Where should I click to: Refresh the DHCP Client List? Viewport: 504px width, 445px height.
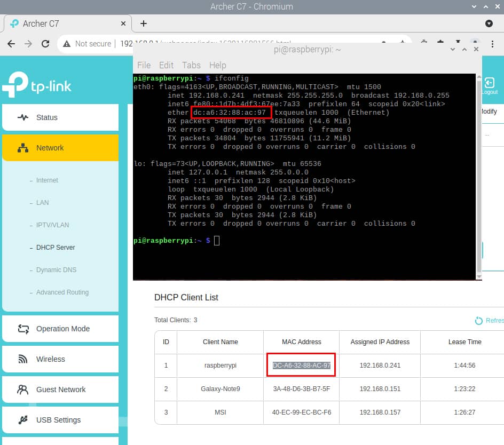coord(489,321)
